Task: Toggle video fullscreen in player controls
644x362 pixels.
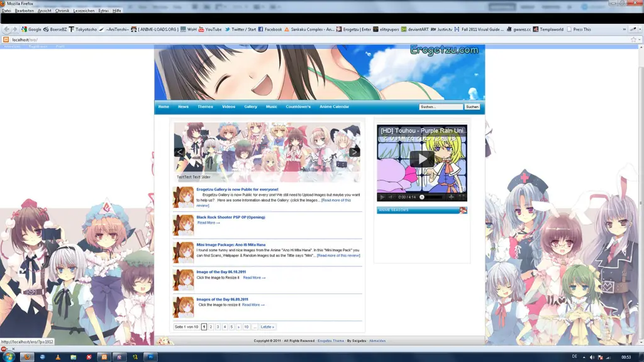Action: tap(462, 197)
